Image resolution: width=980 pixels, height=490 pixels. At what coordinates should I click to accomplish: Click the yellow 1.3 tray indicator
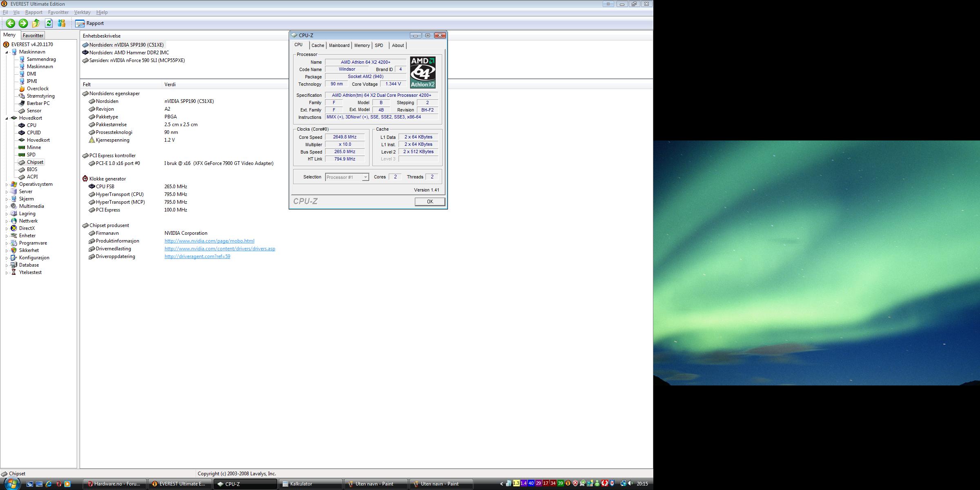pos(516,483)
